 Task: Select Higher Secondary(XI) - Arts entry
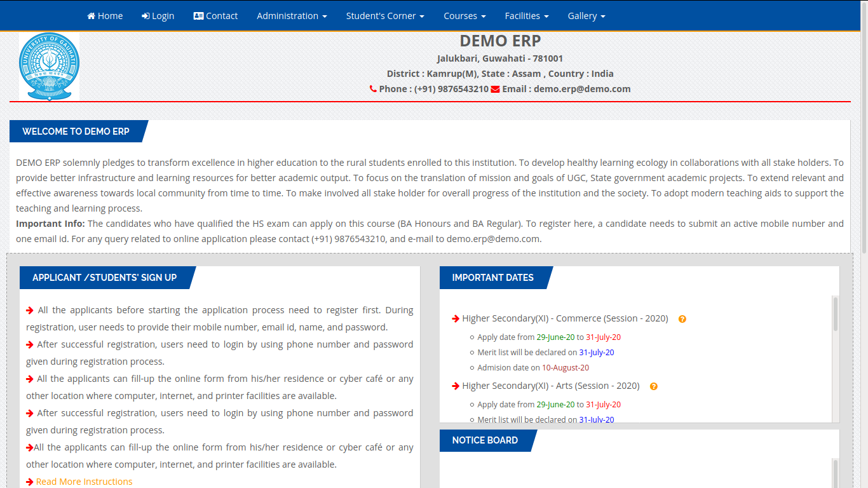tap(550, 386)
